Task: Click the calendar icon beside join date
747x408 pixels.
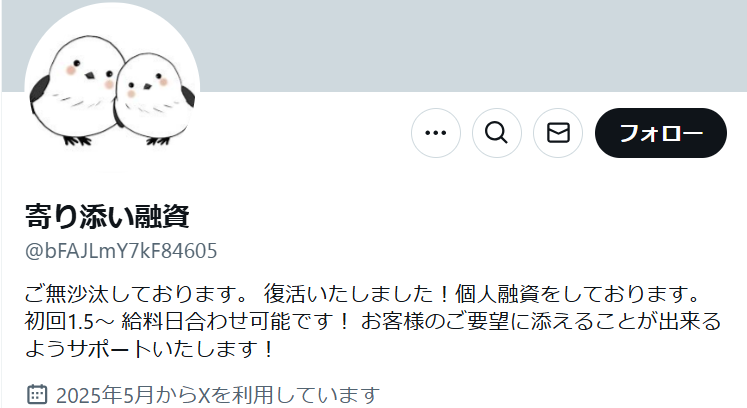Action: [x=37, y=394]
